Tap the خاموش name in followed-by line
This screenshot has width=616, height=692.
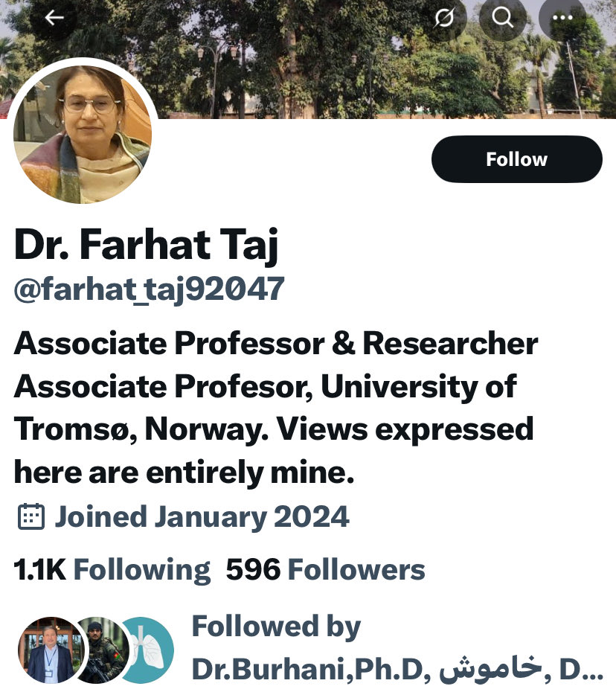(x=490, y=668)
